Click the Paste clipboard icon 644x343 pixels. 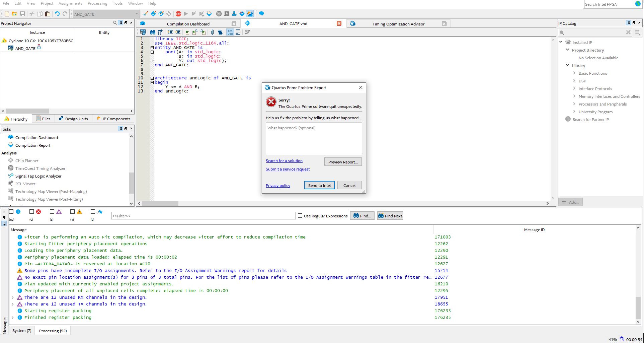(48, 14)
